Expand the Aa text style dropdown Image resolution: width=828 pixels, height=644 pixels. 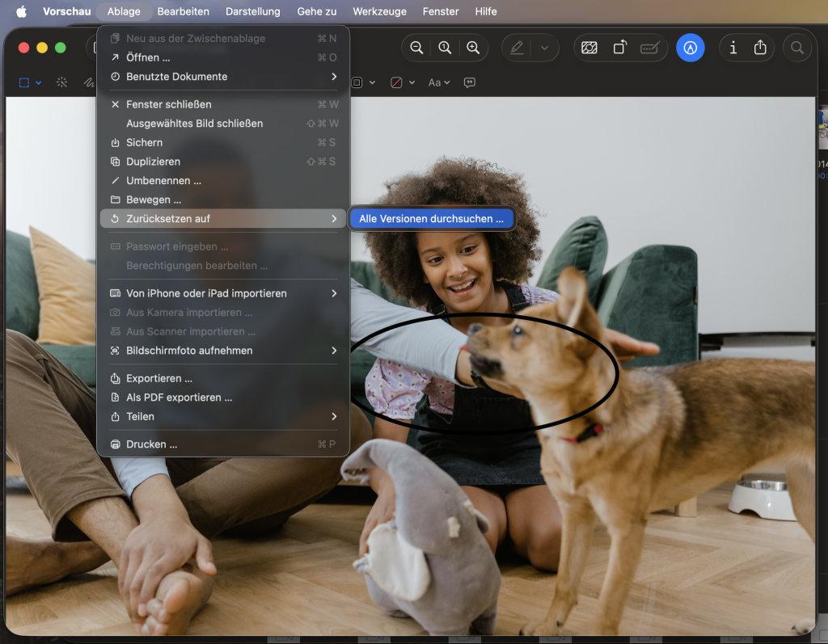(439, 82)
